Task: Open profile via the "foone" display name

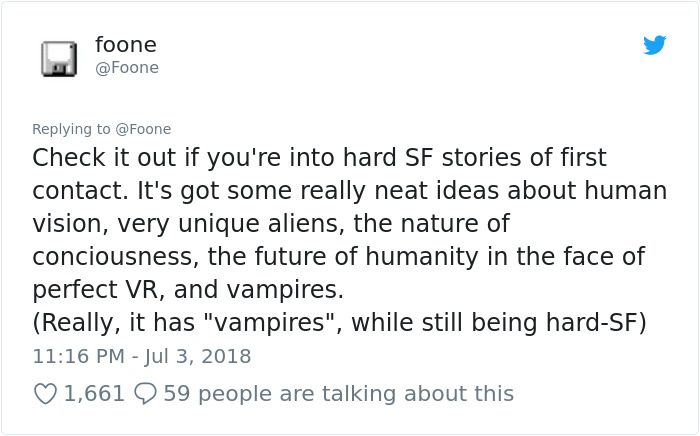Action: pos(125,45)
